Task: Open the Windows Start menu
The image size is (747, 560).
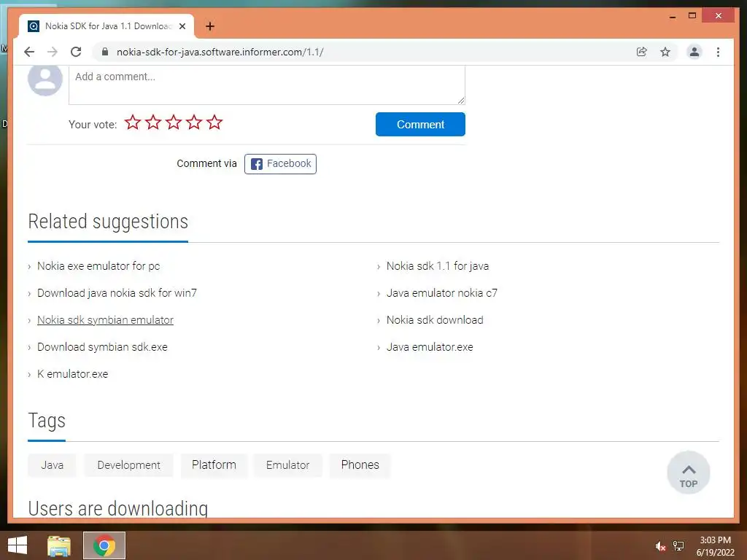Action: (x=18, y=545)
